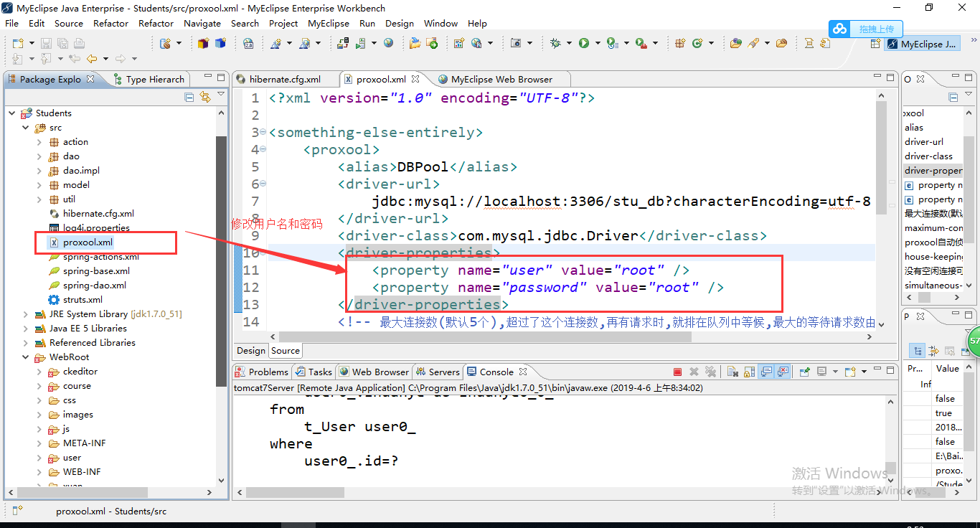Open a new web browser with the globe icon
The width and height of the screenshot is (980, 528).
point(387,42)
